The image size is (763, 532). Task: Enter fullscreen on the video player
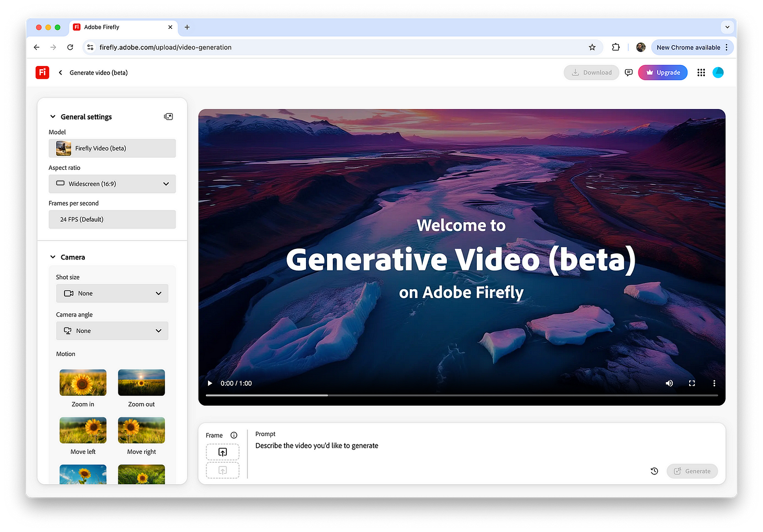pos(692,383)
